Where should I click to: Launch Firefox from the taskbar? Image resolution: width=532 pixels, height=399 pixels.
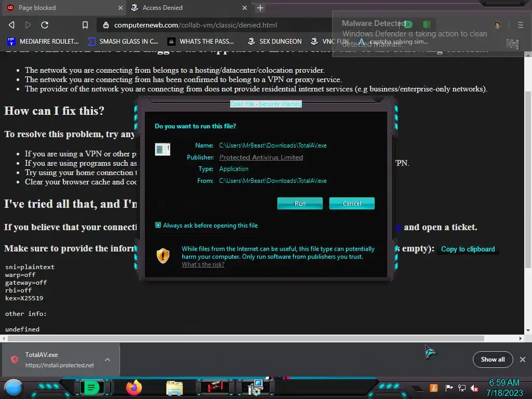134,387
